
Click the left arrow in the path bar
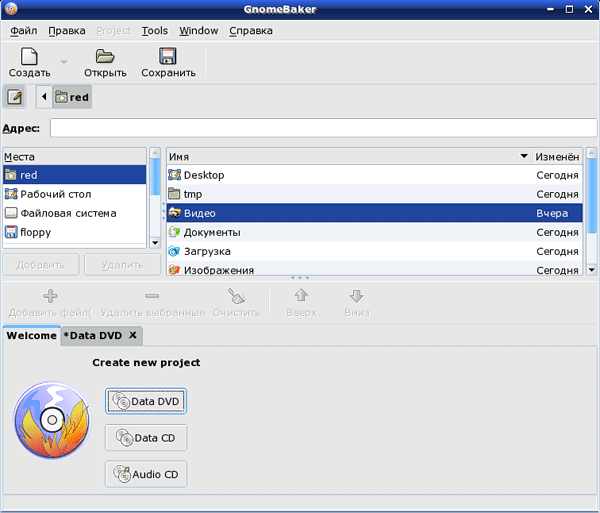coord(44,97)
